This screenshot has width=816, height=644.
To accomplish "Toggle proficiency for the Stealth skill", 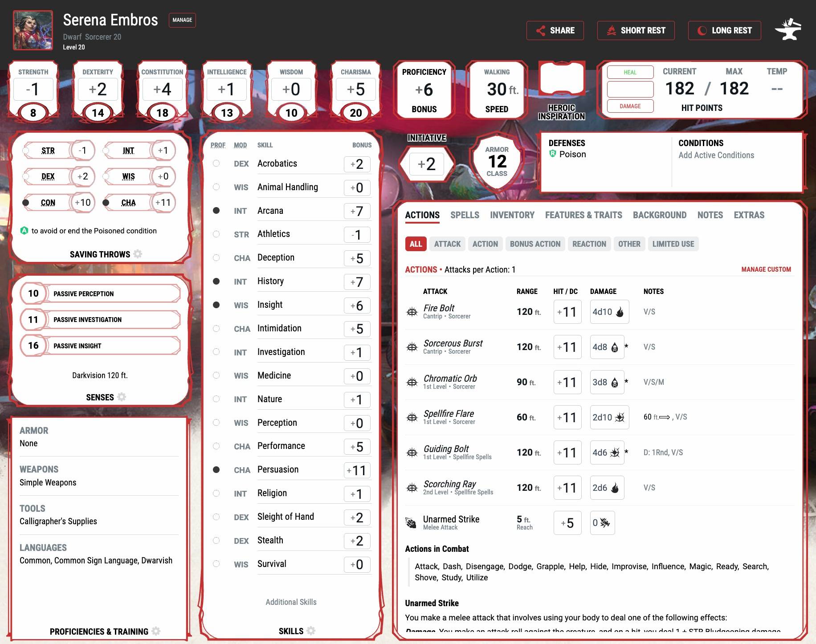I will tap(217, 541).
